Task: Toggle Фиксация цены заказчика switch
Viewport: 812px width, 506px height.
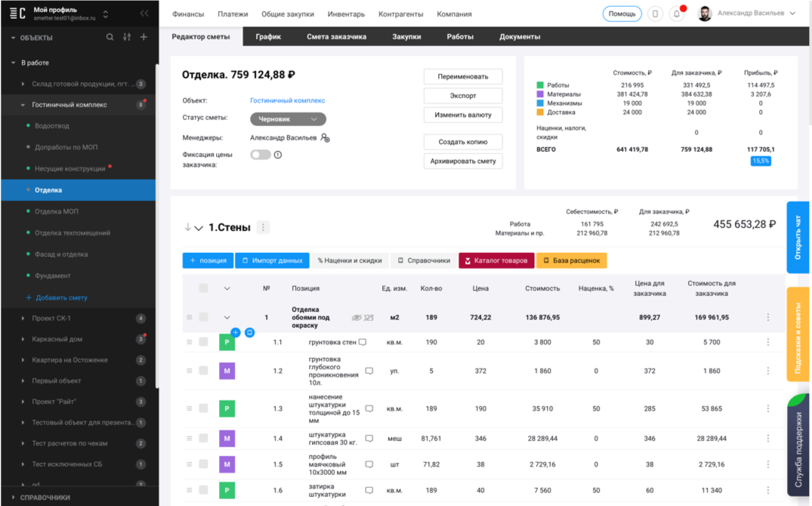Action: tap(261, 155)
